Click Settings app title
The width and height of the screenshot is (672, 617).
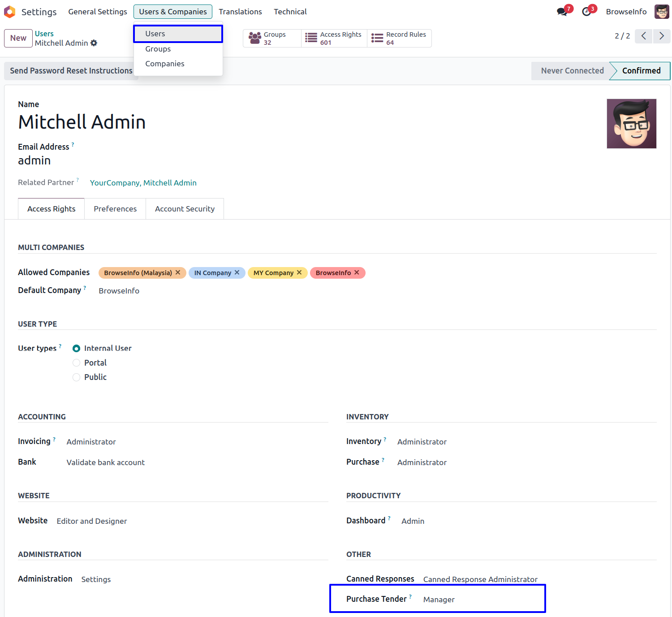39,12
